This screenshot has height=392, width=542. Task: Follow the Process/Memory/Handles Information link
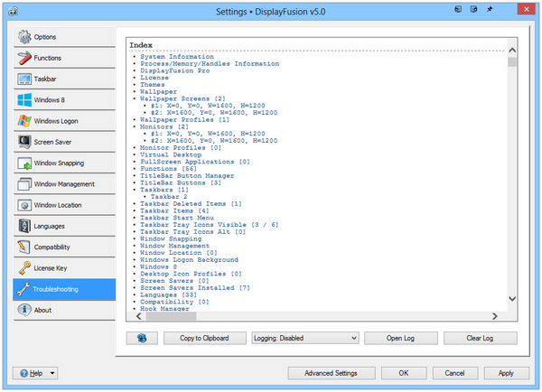point(210,63)
